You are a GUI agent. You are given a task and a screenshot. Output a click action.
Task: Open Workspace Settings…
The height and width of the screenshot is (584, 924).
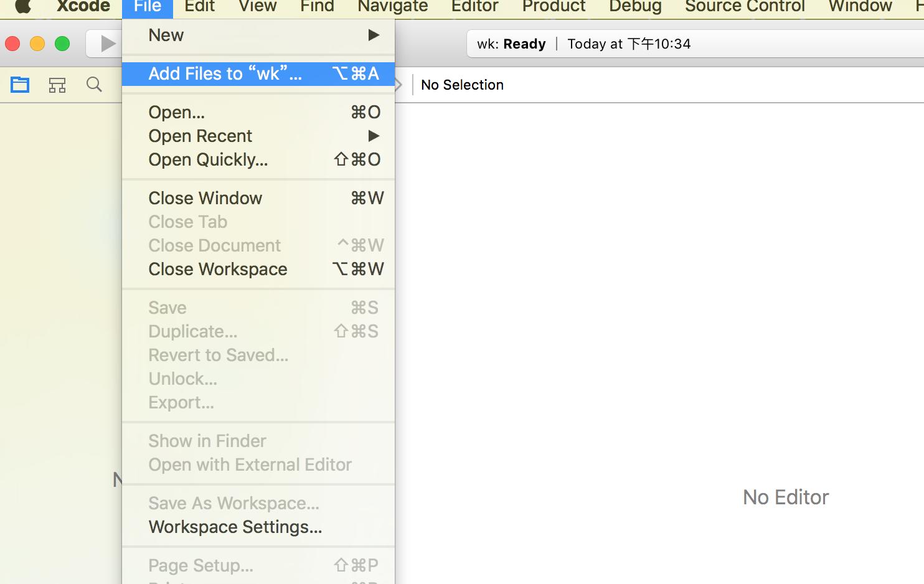point(258,527)
